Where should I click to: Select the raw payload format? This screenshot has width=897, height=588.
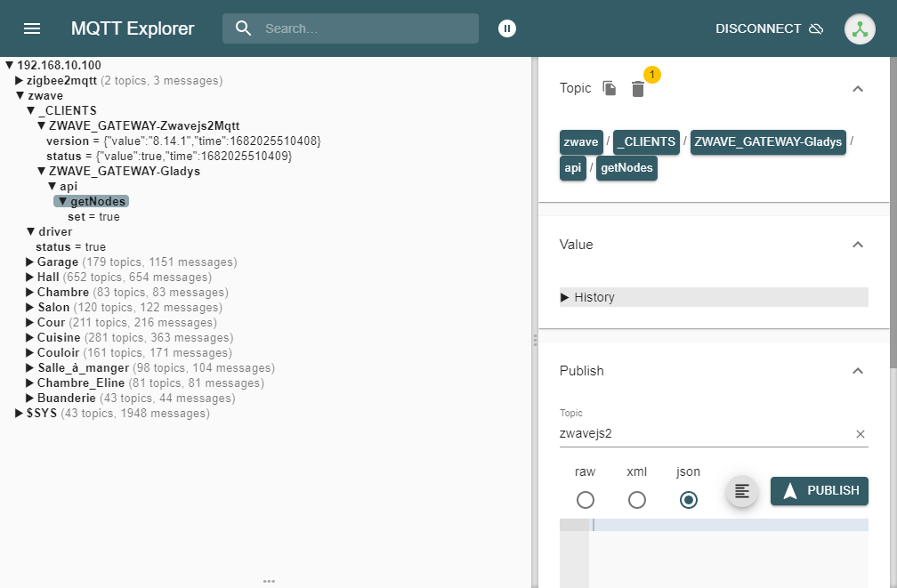click(x=586, y=500)
